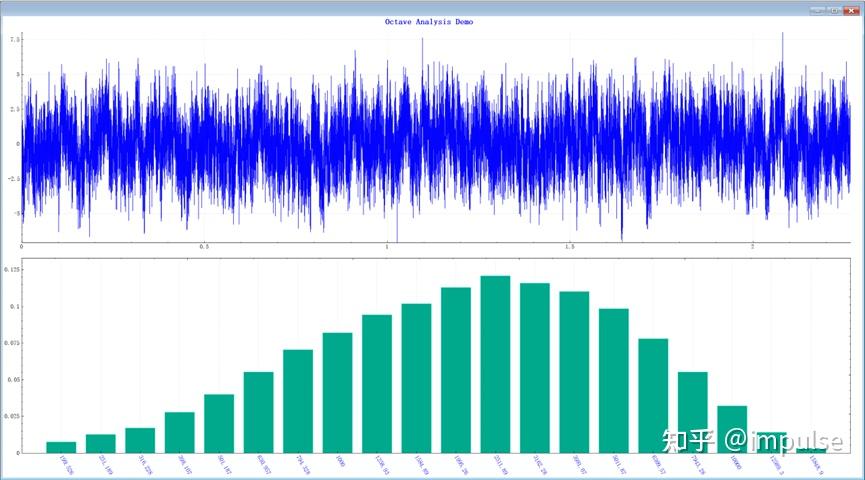Maximize the demo window
Screen dimensions: 865x480
click(x=835, y=10)
